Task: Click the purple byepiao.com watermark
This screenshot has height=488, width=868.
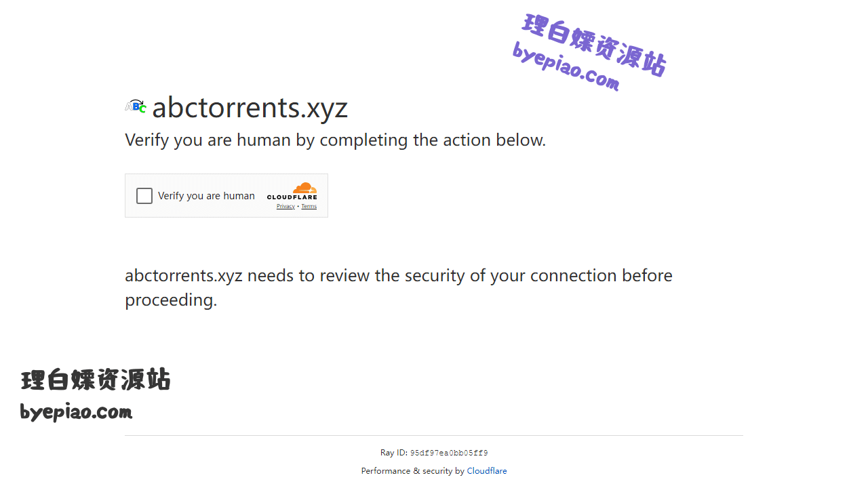Action: click(566, 66)
